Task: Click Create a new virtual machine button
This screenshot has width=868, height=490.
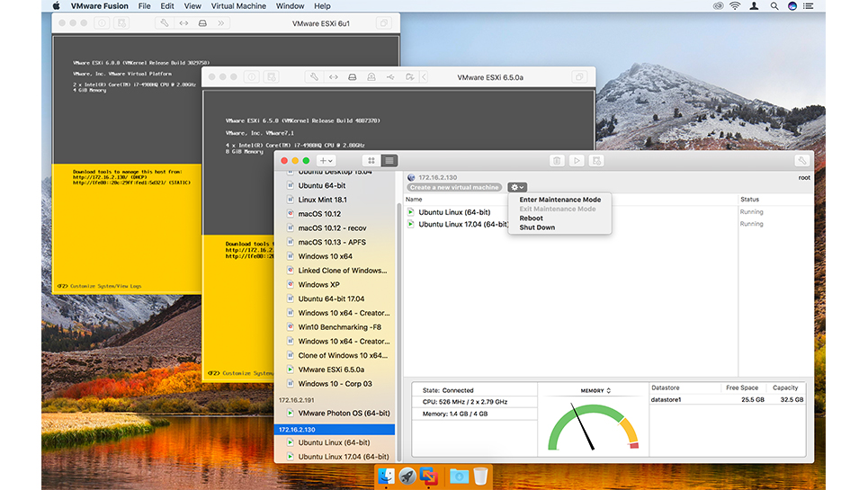Action: pyautogui.click(x=454, y=187)
